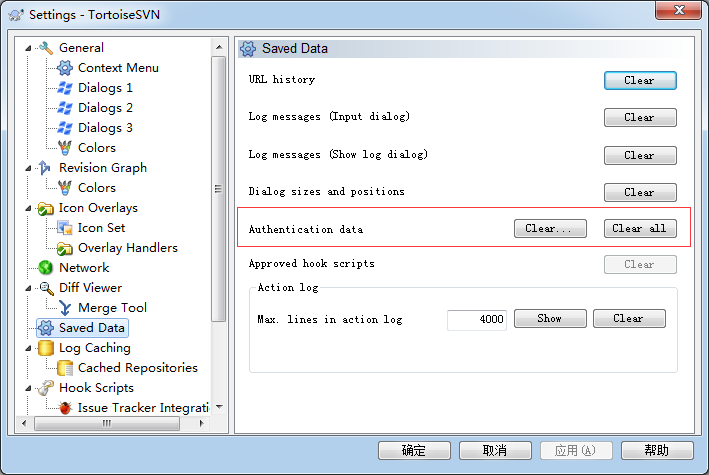Select Dialogs 2 in settings tree
The height and width of the screenshot is (475, 709).
(105, 108)
